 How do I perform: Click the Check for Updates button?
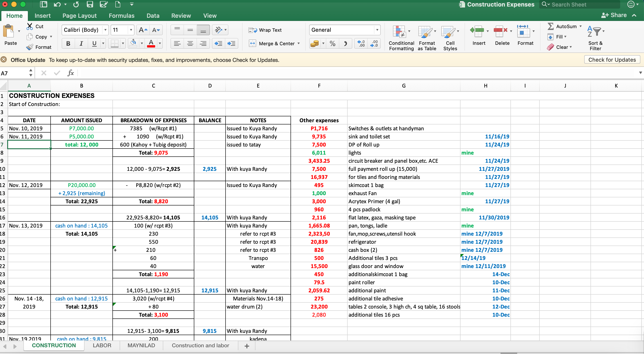612,60
